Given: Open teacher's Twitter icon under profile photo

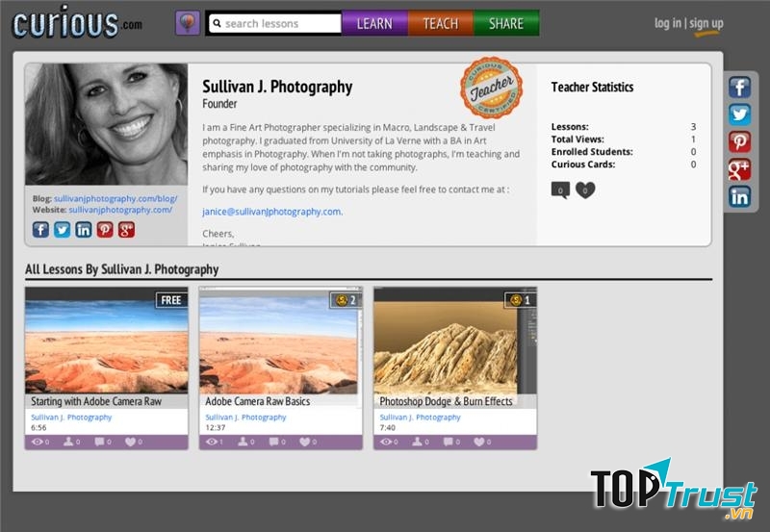Looking at the screenshot, I should [x=62, y=230].
